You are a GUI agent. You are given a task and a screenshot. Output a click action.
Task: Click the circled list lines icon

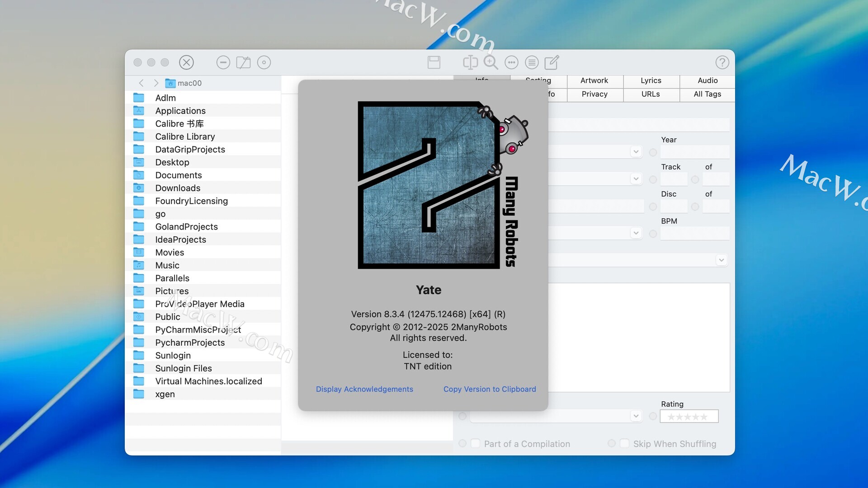pyautogui.click(x=532, y=62)
